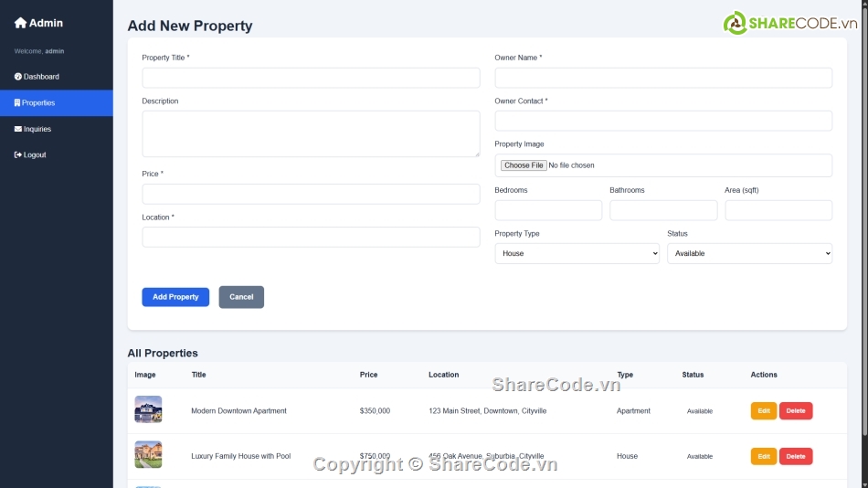Screen dimensions: 868x488
Task: Edit the Modern Downtown Apartment row
Action: coord(763,411)
